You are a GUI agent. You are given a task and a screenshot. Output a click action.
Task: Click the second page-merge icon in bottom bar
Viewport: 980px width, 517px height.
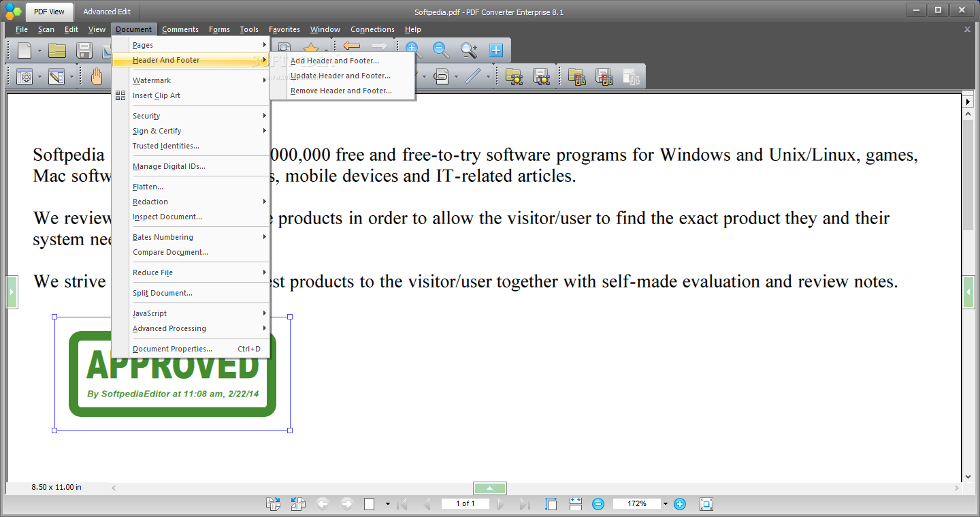(298, 504)
